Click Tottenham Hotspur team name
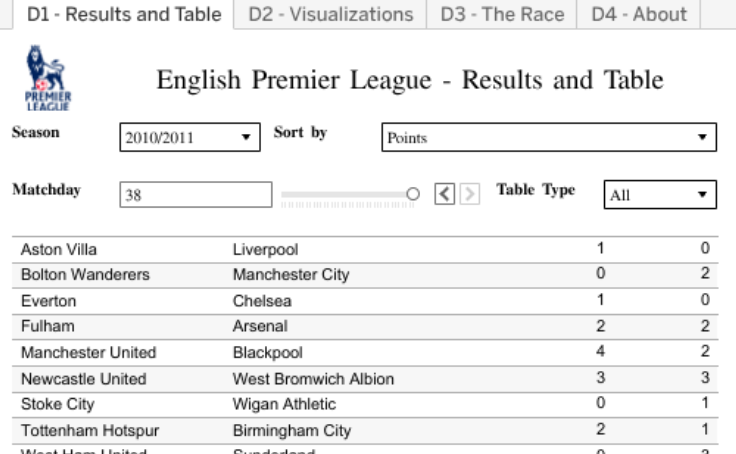Image resolution: width=736 pixels, height=454 pixels. pos(90,431)
